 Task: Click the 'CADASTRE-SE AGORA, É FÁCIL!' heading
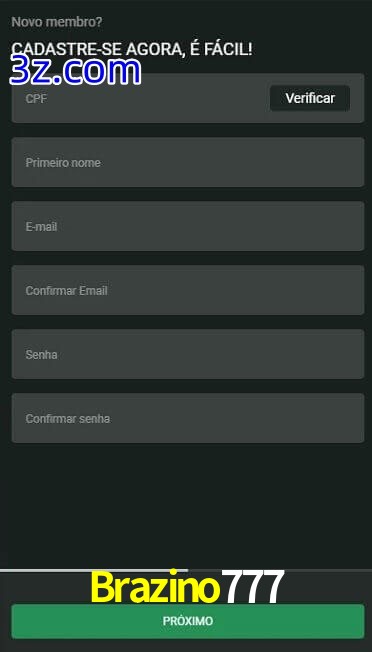[x=132, y=49]
